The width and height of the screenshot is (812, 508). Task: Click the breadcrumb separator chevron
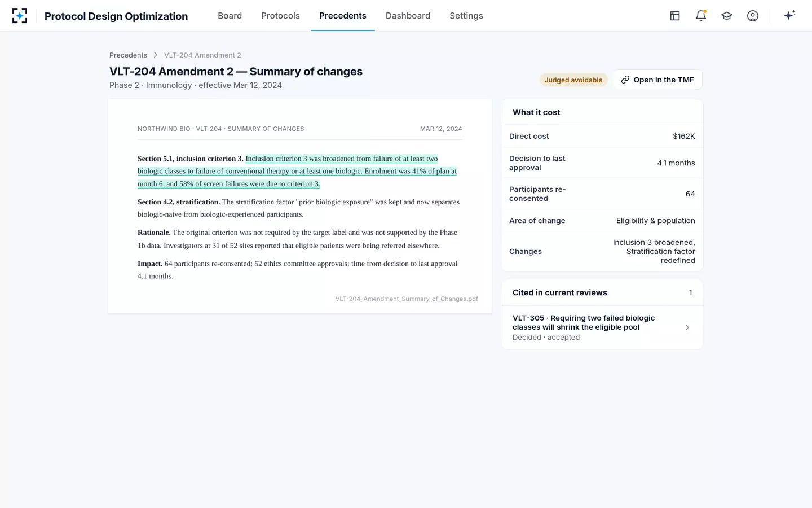coord(156,55)
